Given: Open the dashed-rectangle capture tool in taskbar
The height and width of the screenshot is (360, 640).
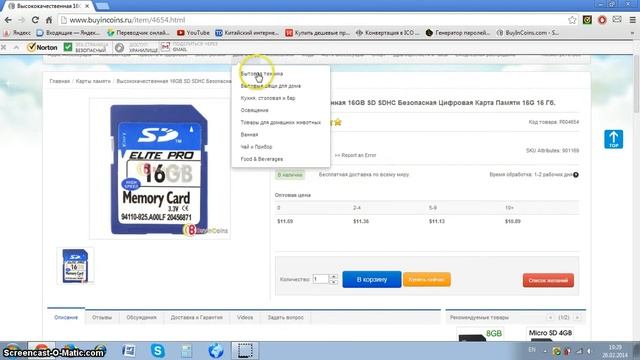Looking at the screenshot, I should point(245,351).
